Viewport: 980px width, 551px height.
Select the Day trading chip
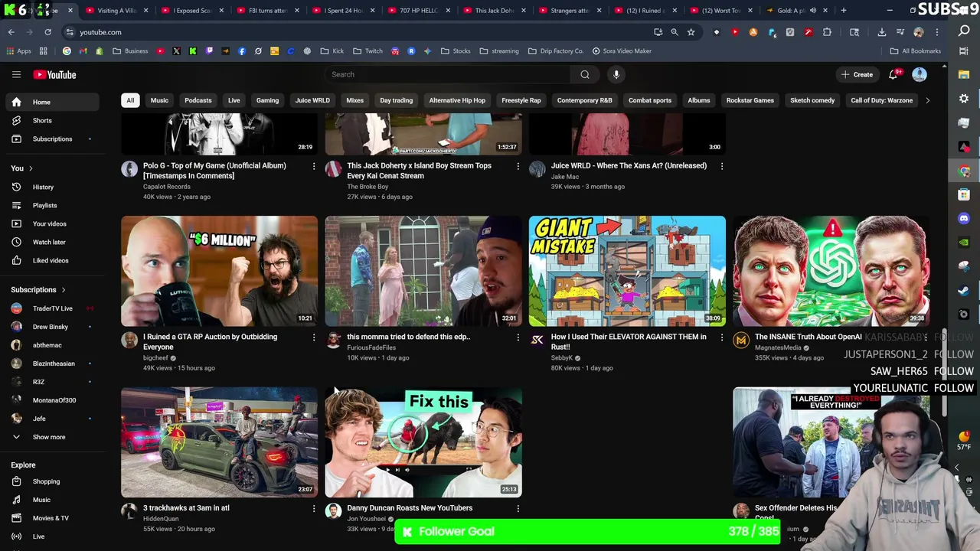click(x=396, y=100)
